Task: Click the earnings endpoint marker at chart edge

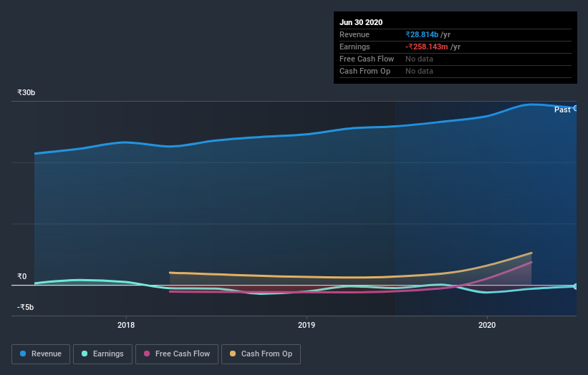Action: coord(575,286)
